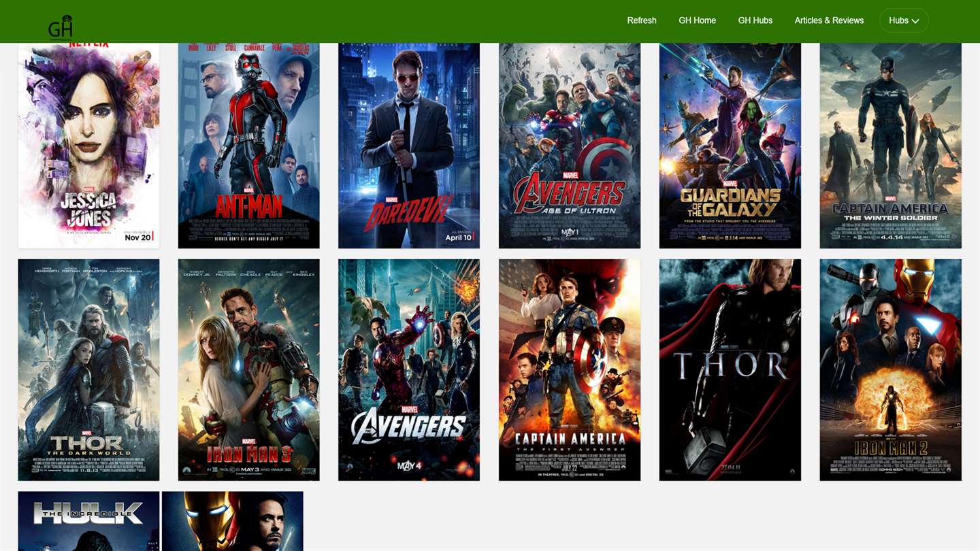980x551 pixels.
Task: Click the Refresh link
Action: 642,20
